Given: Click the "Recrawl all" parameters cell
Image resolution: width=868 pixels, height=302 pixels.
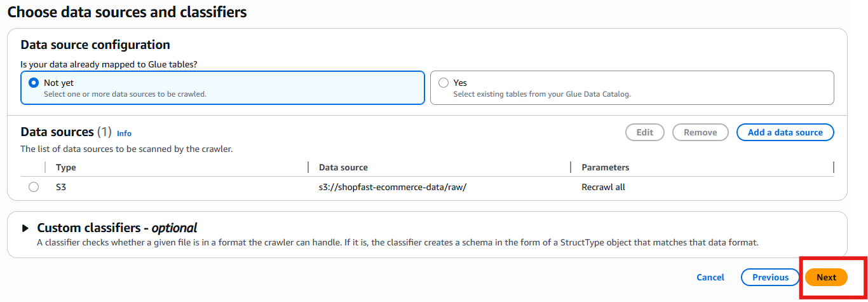Looking at the screenshot, I should tap(603, 188).
